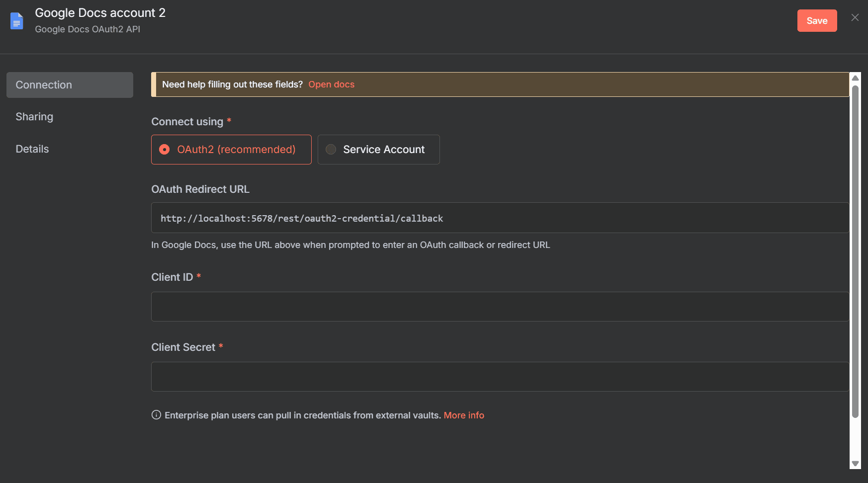868x483 pixels.
Task: Click the vertical scrollbar thumb
Action: click(855, 251)
